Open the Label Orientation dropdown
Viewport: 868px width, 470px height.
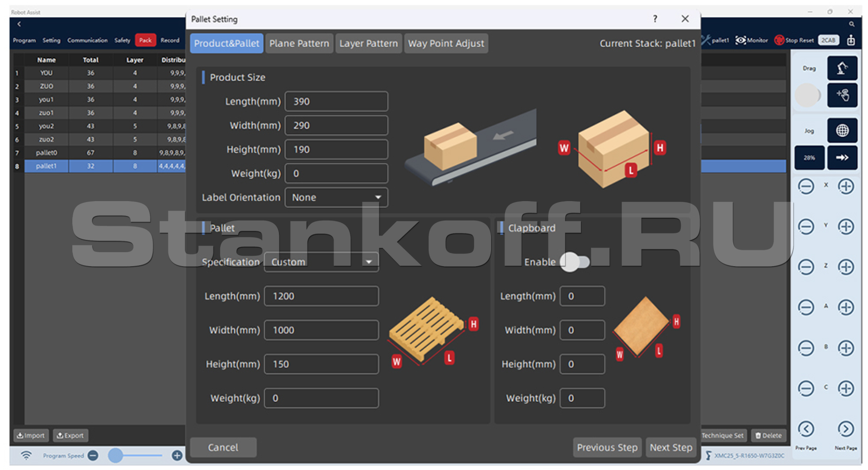336,197
